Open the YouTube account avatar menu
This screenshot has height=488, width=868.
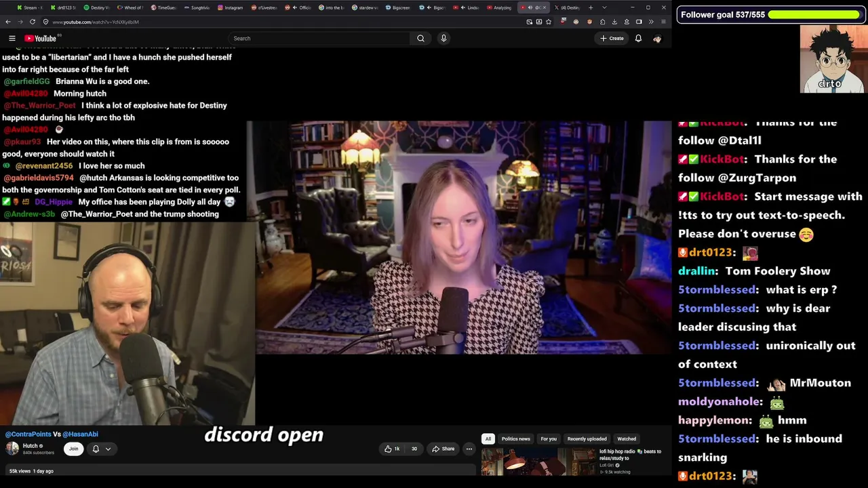tap(657, 39)
